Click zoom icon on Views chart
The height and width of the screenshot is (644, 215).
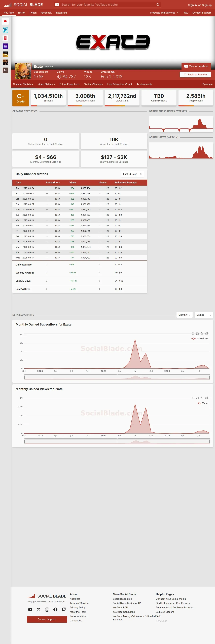(193, 398)
